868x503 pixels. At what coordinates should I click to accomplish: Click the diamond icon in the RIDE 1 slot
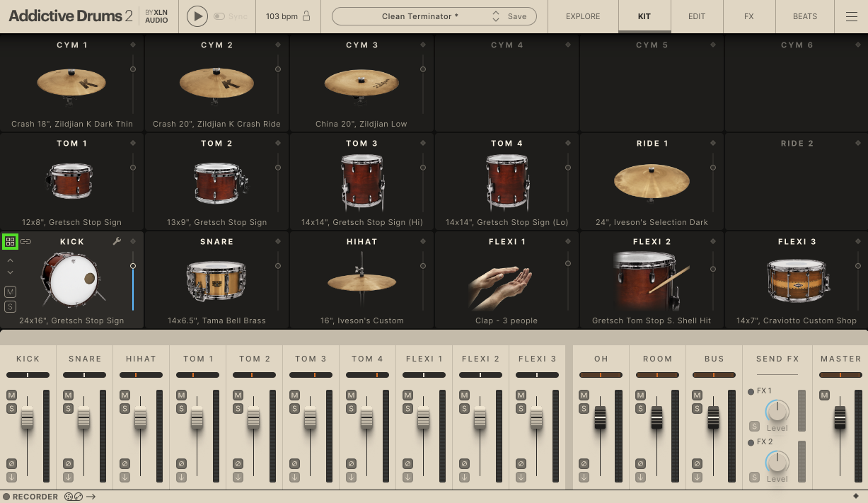pos(713,144)
